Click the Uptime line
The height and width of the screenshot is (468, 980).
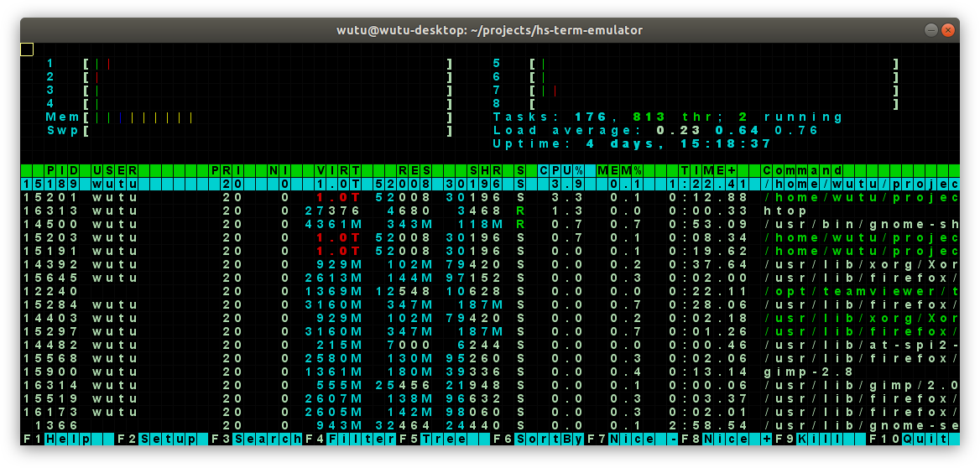point(633,143)
